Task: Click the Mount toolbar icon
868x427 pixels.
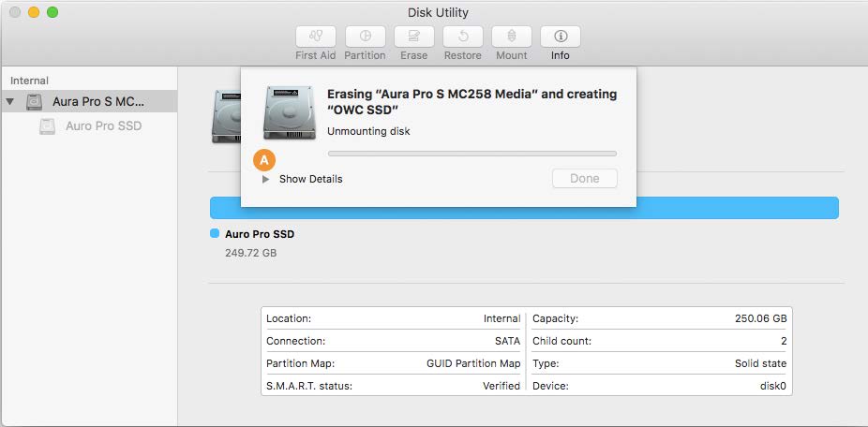Action: coord(512,37)
